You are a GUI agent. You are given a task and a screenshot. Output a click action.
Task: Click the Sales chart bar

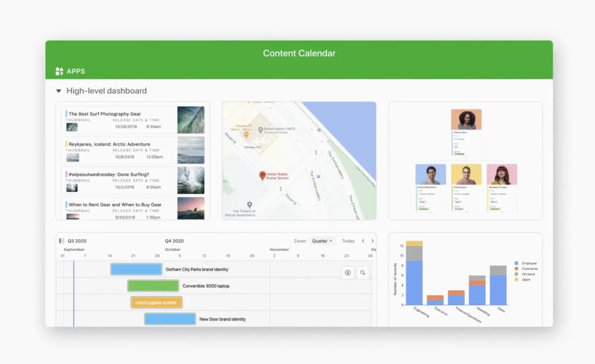point(498,285)
